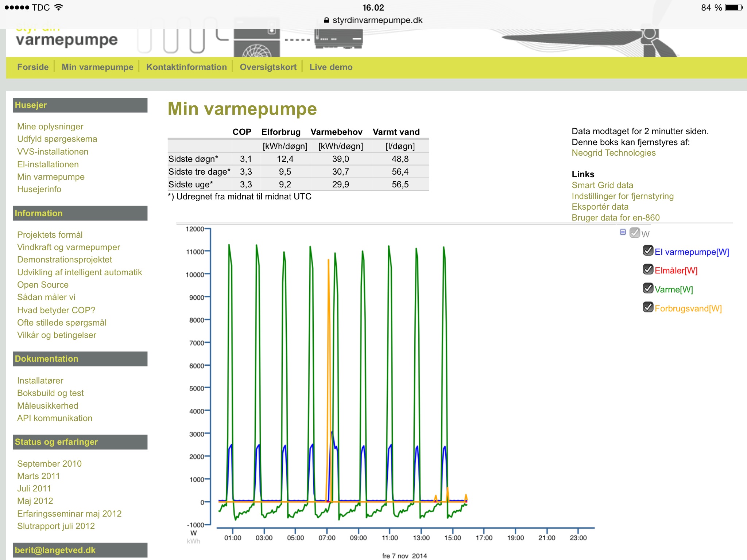The image size is (747, 560).
Task: Open VVS-installationen link
Action: click(x=53, y=152)
